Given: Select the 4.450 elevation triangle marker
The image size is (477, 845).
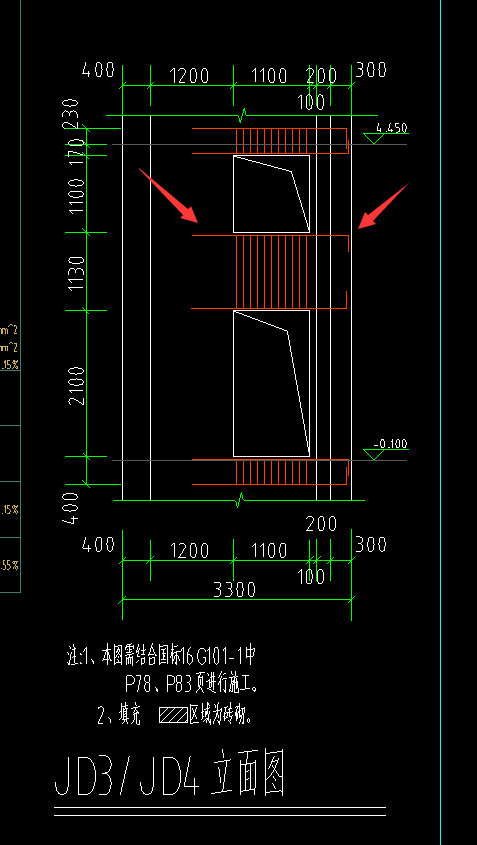Looking at the screenshot, I should pos(374,138).
